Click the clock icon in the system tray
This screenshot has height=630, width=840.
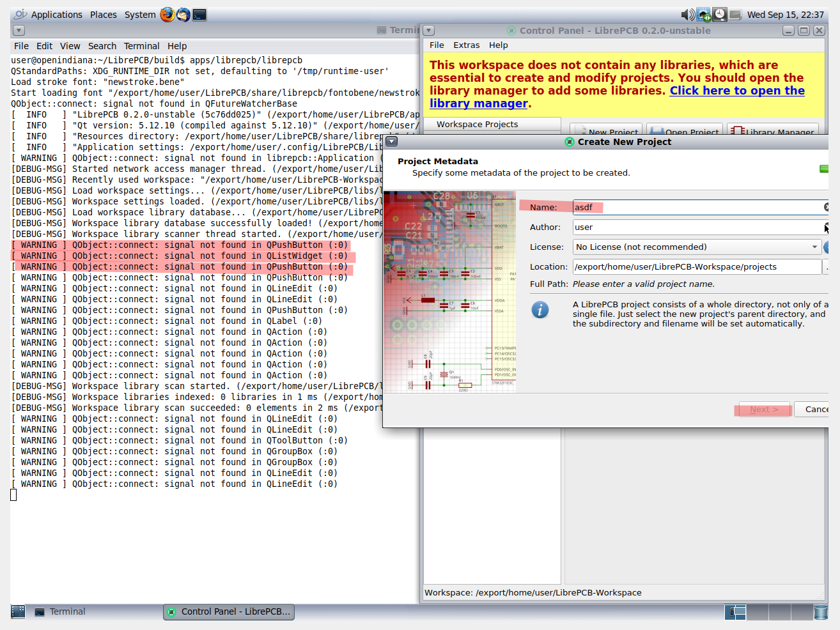click(720, 14)
